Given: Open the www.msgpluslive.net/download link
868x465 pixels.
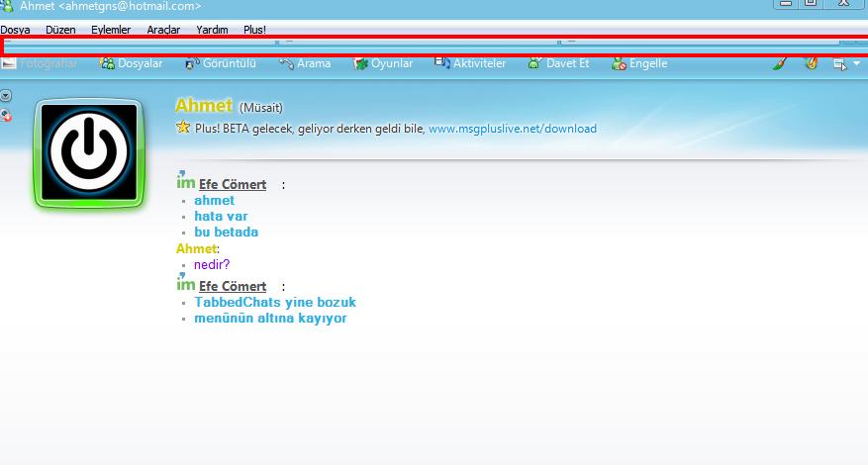Looking at the screenshot, I should [513, 129].
